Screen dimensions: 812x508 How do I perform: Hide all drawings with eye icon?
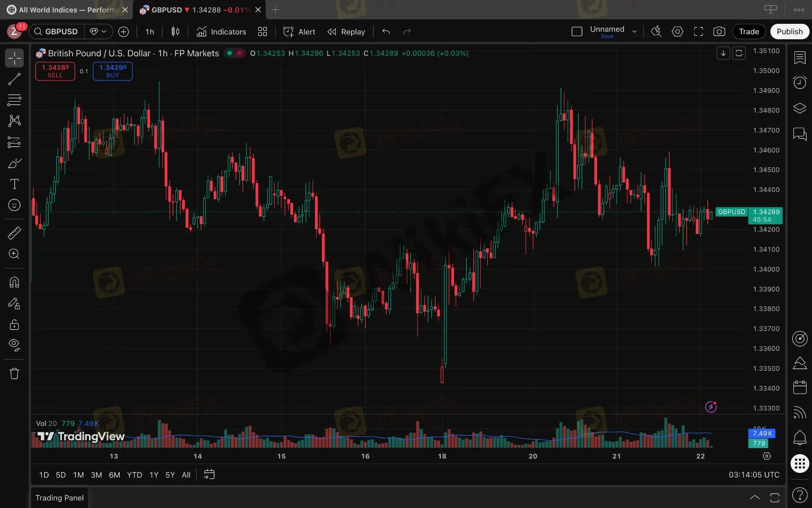(x=14, y=345)
